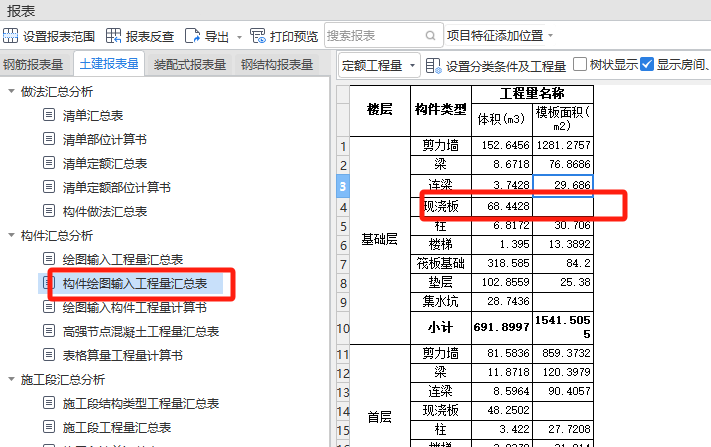Image resolution: width=711 pixels, height=447 pixels.
Task: Click the 导出 export icon
Action: (193, 35)
